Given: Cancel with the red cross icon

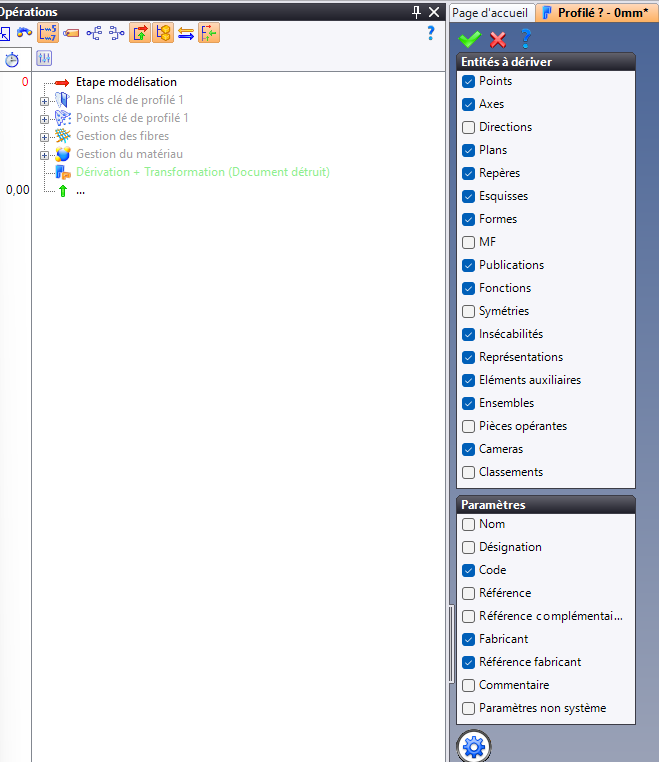Looking at the screenshot, I should [x=498, y=39].
